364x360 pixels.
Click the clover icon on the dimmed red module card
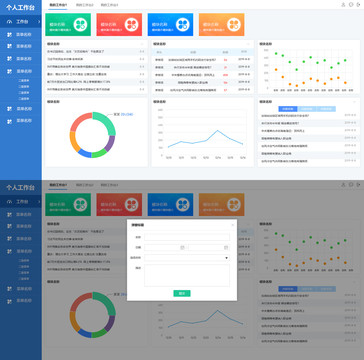[132, 205]
